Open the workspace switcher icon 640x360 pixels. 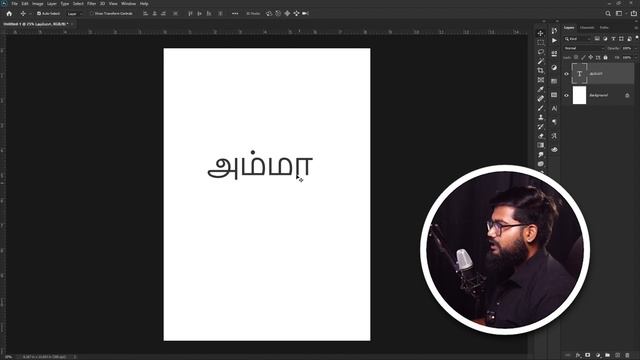[619, 13]
